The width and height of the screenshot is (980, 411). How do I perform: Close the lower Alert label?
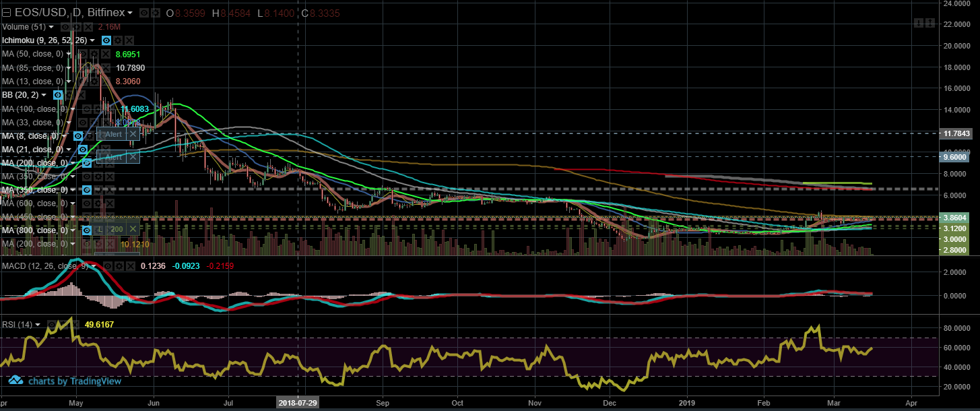coord(133,157)
